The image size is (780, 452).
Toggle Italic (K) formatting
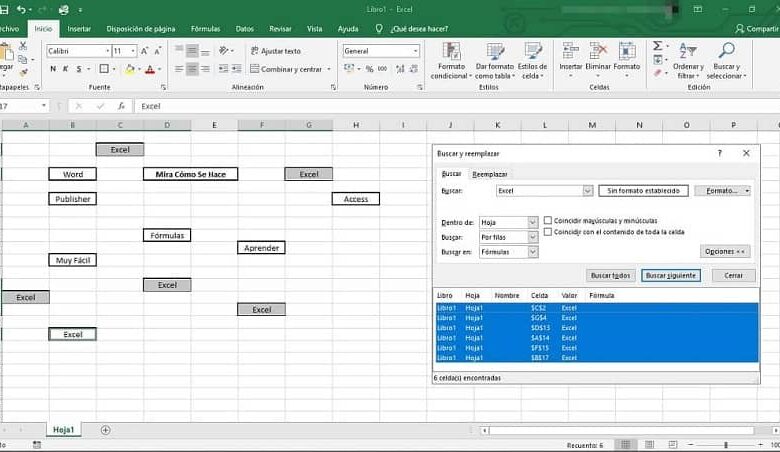tap(65, 69)
